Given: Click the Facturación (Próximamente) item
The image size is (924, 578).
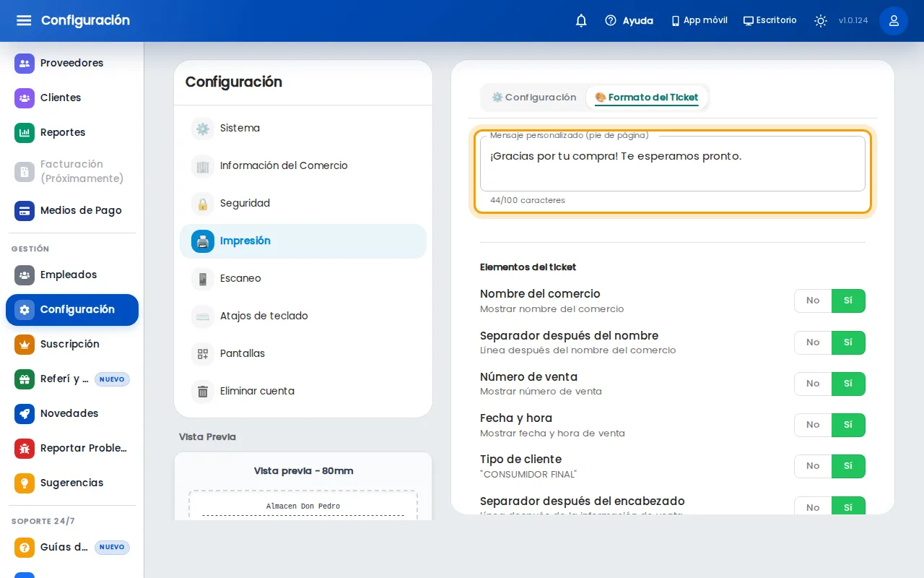Looking at the screenshot, I should [x=72, y=172].
